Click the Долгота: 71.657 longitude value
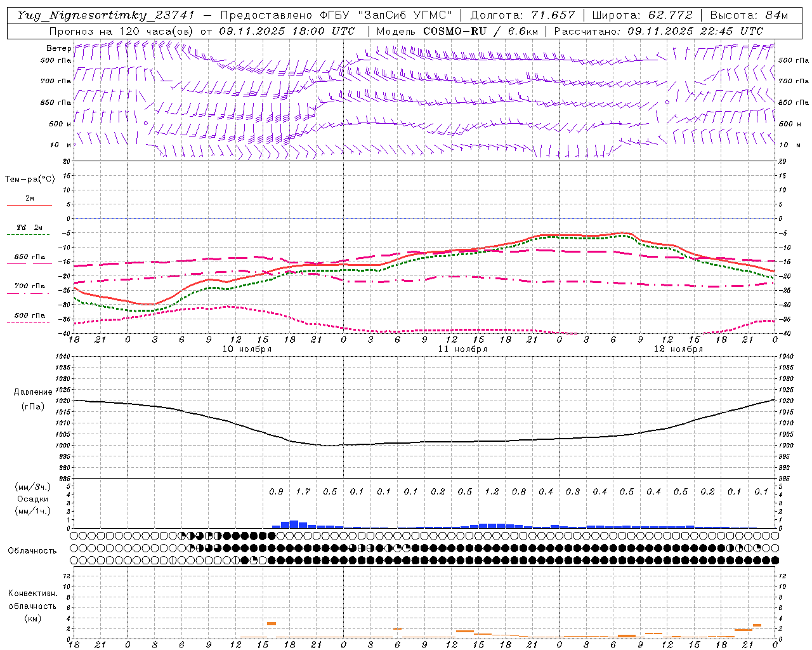This screenshot has height=650, width=812. tap(523, 15)
